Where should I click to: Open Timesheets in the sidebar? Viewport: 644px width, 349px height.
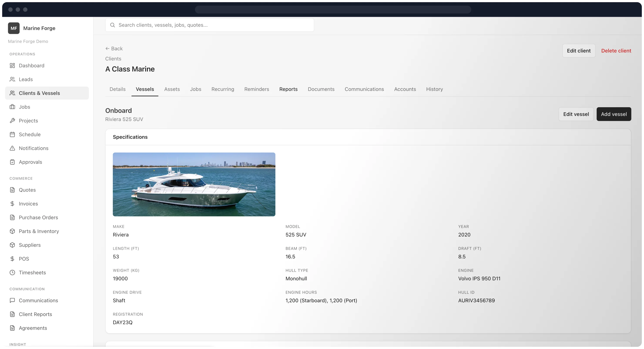[x=47, y=272]
